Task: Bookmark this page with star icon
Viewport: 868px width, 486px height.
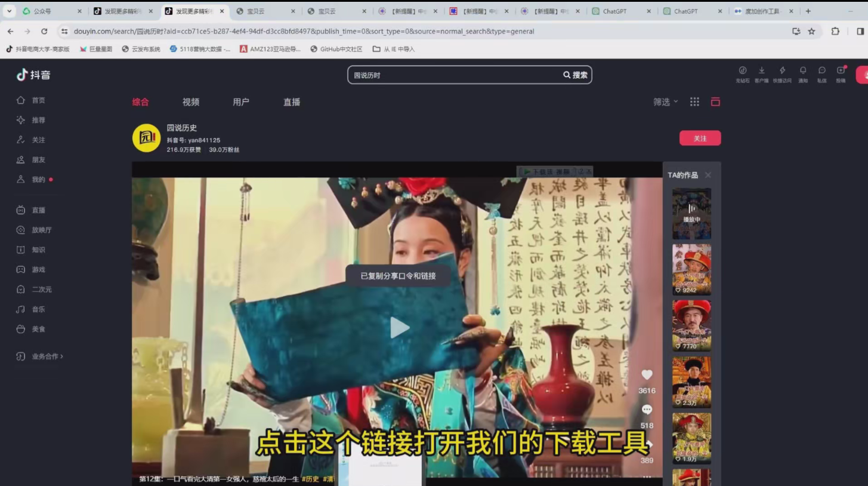Action: 811,31
